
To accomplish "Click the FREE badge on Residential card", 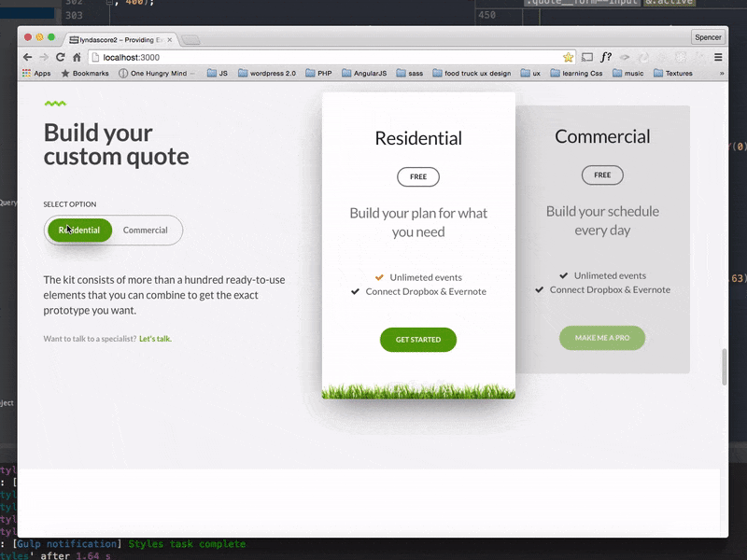I will click(418, 176).
